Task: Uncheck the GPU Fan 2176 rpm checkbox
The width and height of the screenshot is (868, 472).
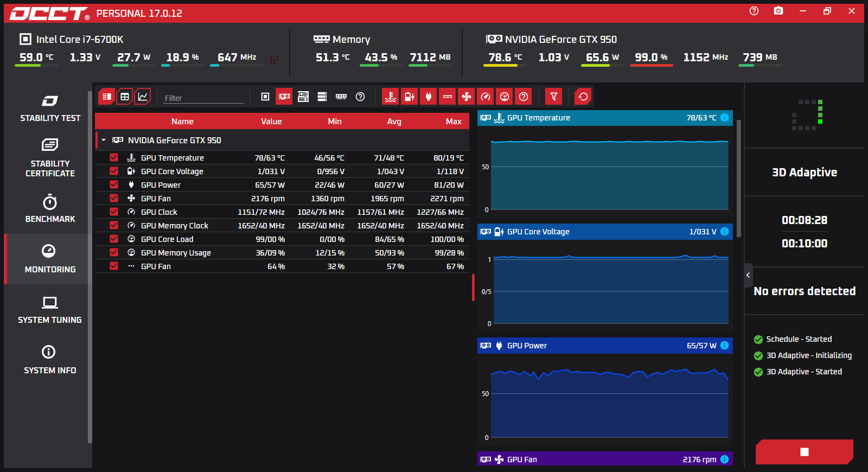Action: coord(114,198)
